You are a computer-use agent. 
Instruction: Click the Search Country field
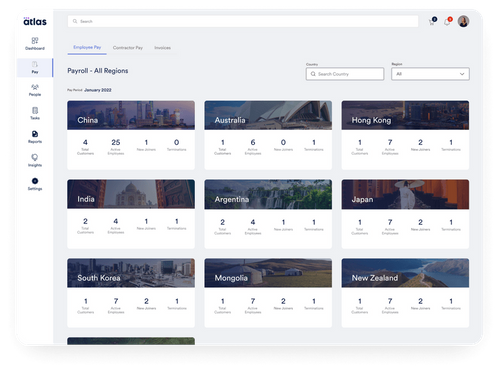(345, 74)
